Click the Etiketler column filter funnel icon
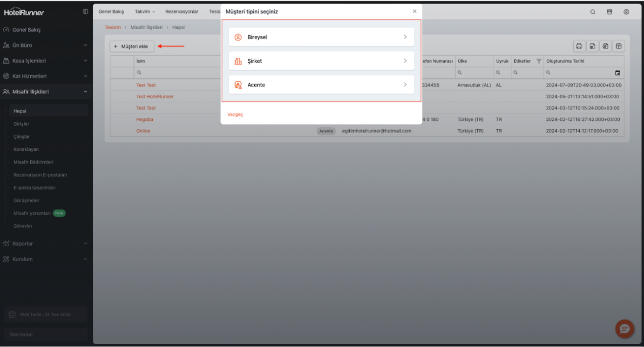Screen dimensions: 644x347 pos(539,61)
